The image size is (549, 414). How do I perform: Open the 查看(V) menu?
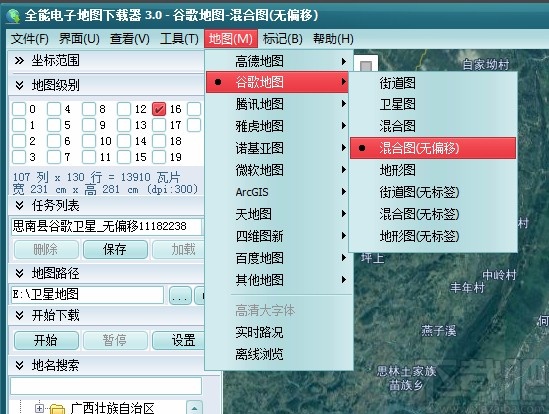tap(130, 39)
